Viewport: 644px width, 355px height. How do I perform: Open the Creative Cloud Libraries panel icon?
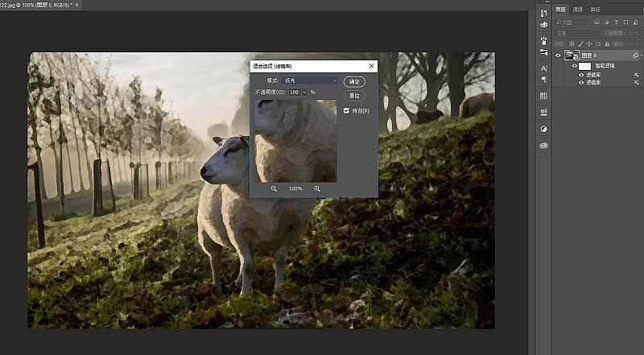(x=544, y=146)
